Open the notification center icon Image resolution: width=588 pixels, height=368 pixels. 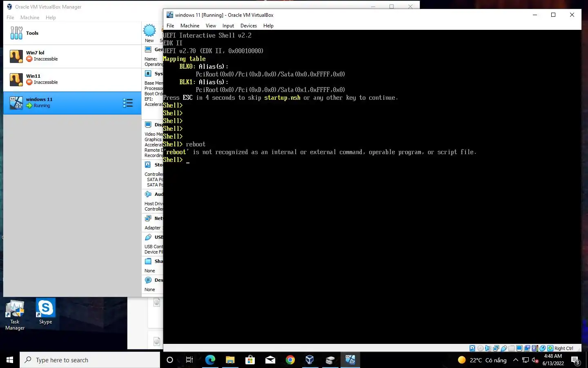[575, 360]
